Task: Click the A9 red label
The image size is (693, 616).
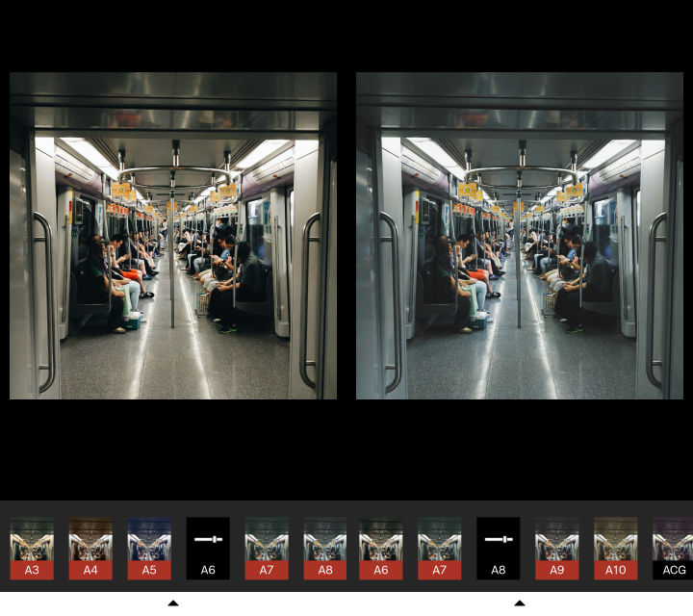Action: click(556, 571)
